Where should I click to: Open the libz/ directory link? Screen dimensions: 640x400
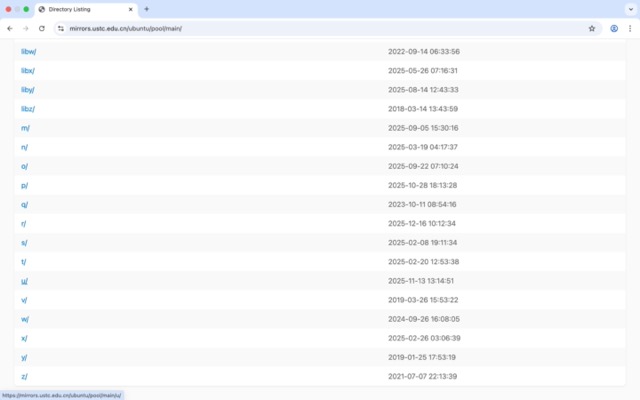28,108
